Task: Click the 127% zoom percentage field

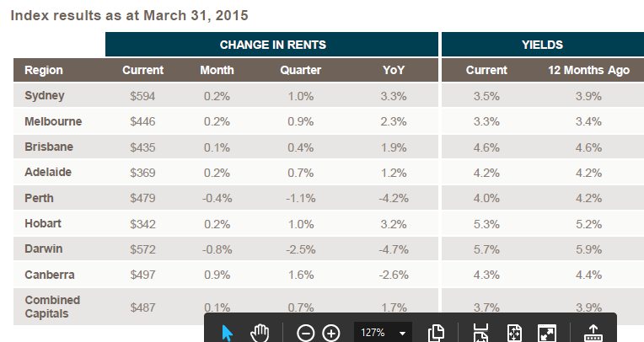Action: (x=373, y=333)
